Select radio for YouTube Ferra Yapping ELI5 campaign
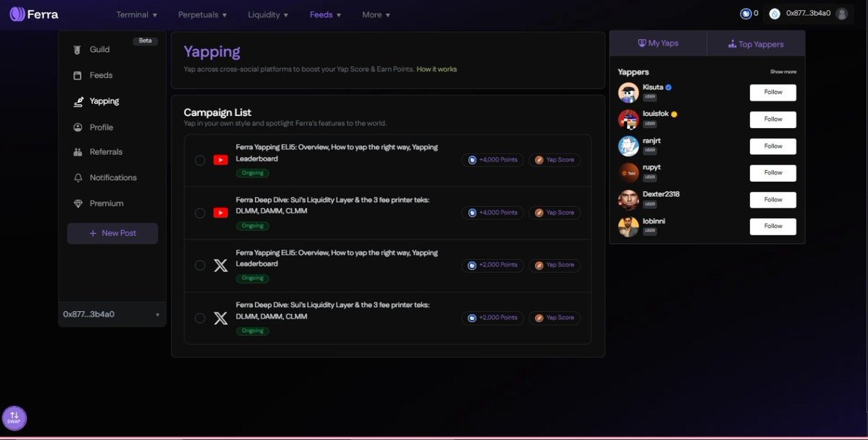The width and height of the screenshot is (868, 440). pyautogui.click(x=200, y=160)
